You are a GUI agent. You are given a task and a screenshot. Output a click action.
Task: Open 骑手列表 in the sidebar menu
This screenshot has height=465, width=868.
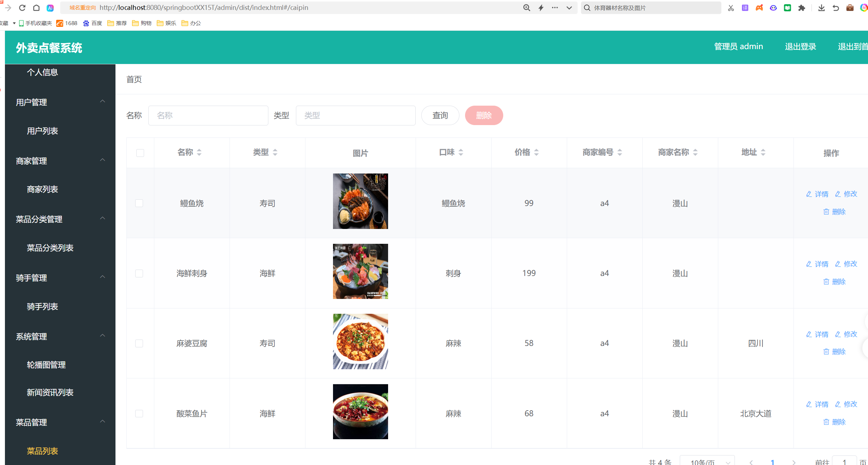pyautogui.click(x=42, y=306)
